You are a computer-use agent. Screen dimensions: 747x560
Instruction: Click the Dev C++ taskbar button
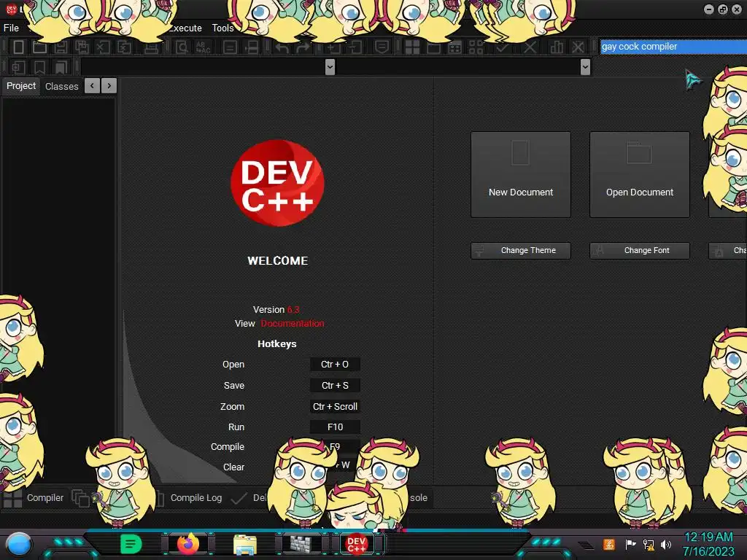[x=356, y=544]
